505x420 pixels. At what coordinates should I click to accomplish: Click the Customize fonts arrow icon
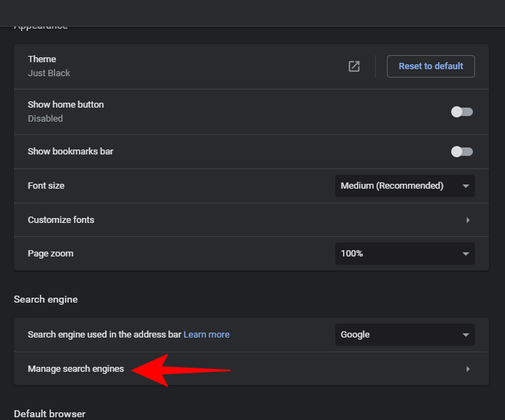467,220
